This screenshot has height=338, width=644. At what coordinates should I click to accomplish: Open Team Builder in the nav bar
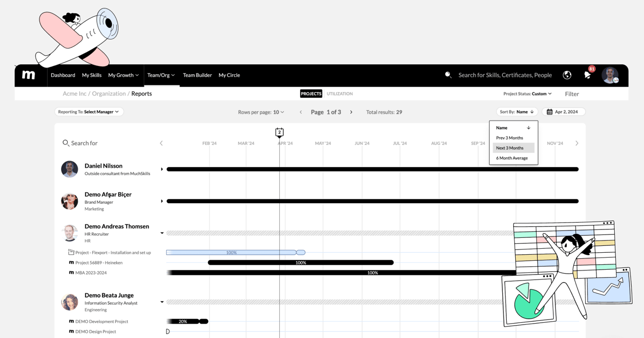coord(197,75)
